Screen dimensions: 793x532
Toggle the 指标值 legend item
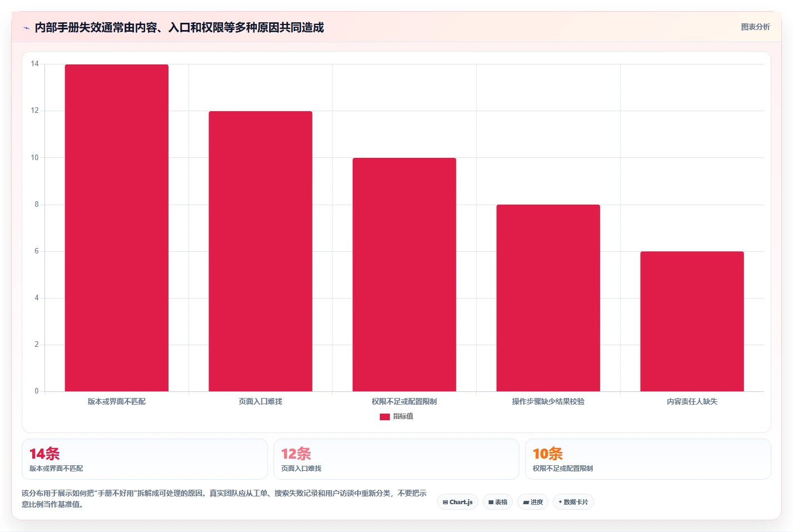[x=396, y=416]
